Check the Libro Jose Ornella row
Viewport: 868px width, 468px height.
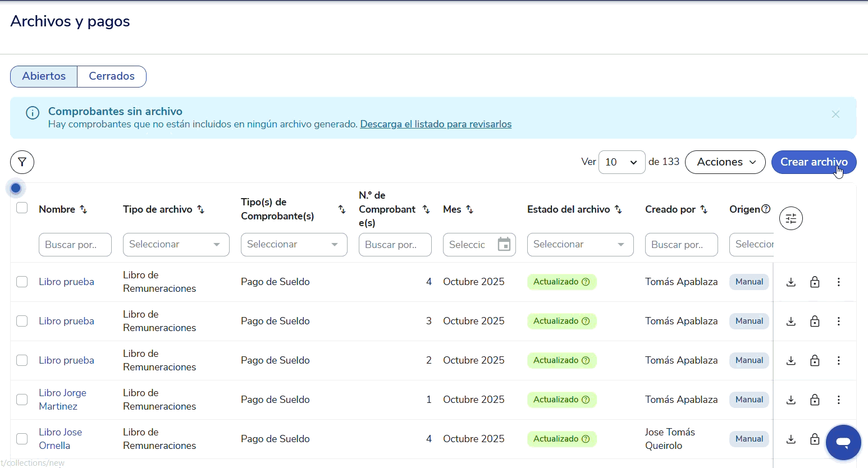pyautogui.click(x=22, y=439)
